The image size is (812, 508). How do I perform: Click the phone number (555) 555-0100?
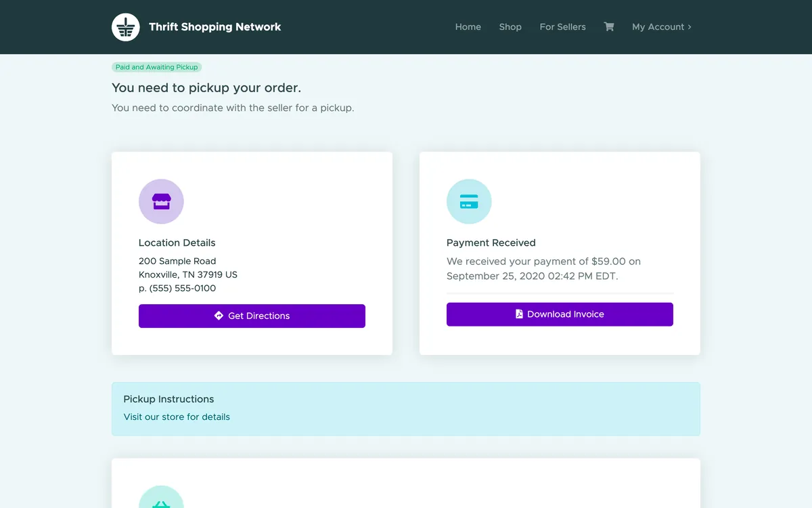pos(183,288)
